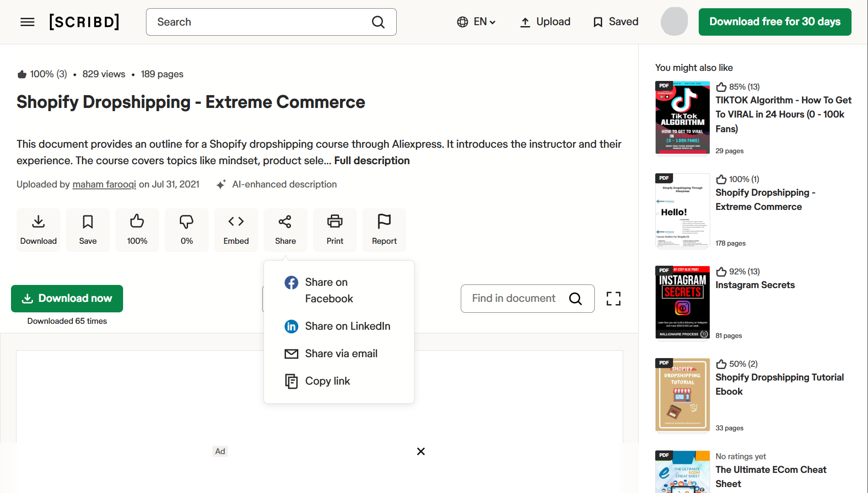
Task: Report the document with flag icon
Action: (x=384, y=230)
